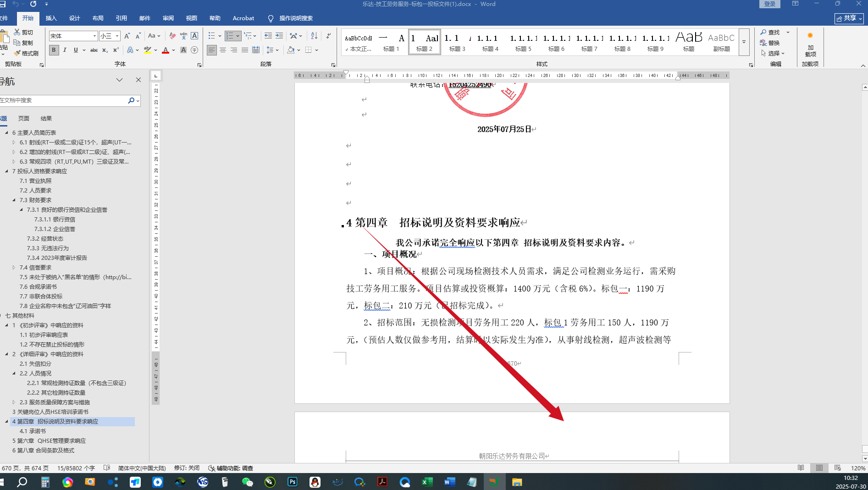Jump to '4.1 承诺书' in navigation pane
Image resolution: width=868 pixels, height=490 pixels.
33,431
